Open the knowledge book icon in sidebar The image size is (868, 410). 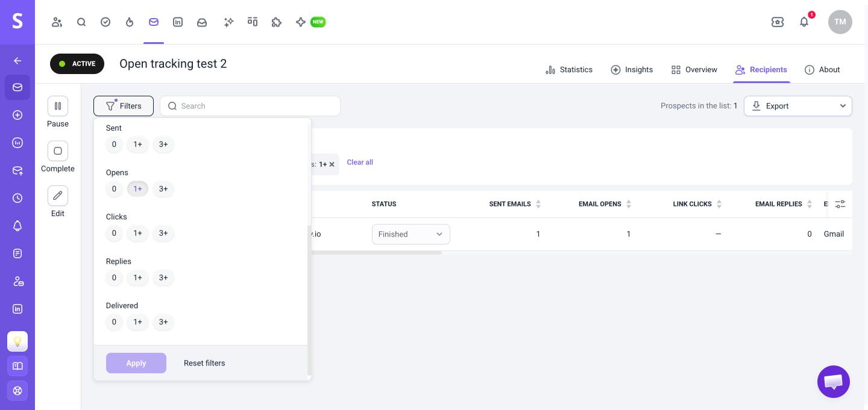pos(17,366)
